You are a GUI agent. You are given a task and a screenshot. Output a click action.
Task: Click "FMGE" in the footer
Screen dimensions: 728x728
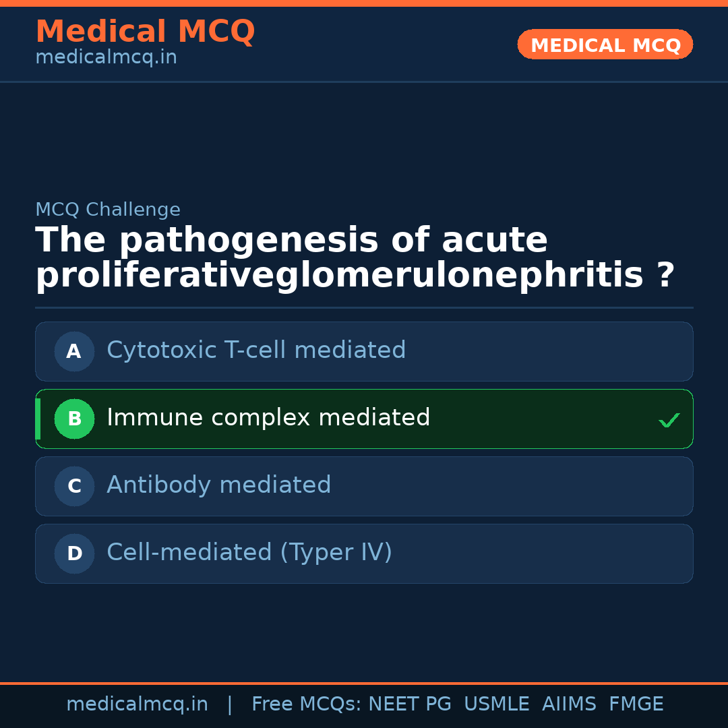tap(636, 704)
